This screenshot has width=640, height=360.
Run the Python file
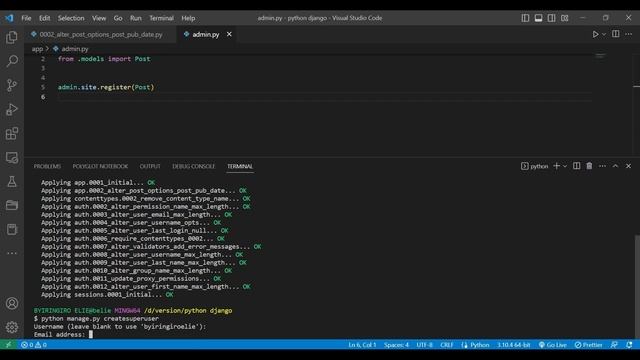[596, 34]
